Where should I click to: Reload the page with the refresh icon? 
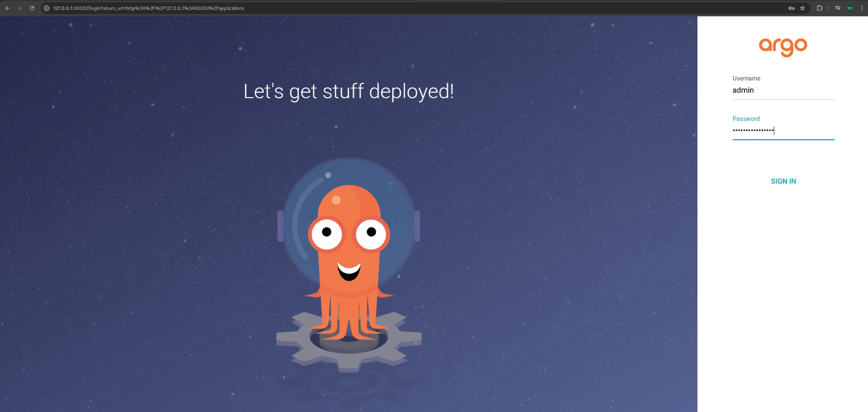click(32, 8)
